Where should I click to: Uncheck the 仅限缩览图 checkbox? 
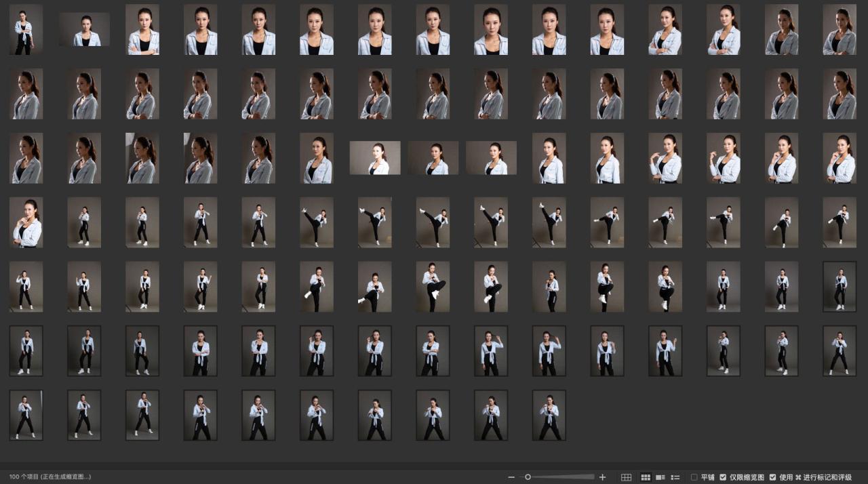click(x=723, y=477)
